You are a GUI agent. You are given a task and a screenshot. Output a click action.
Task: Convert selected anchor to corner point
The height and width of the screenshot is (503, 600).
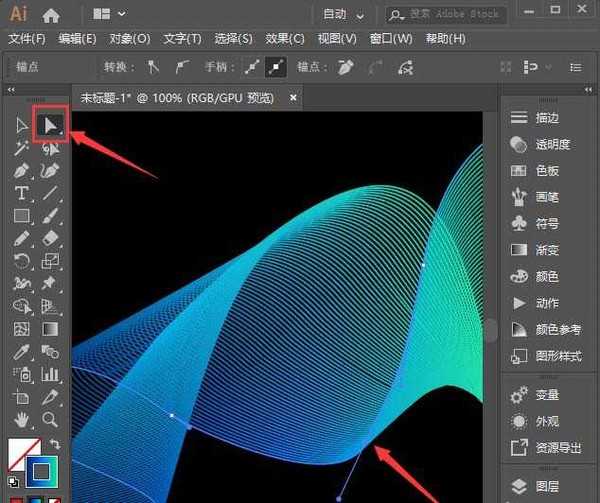153,68
